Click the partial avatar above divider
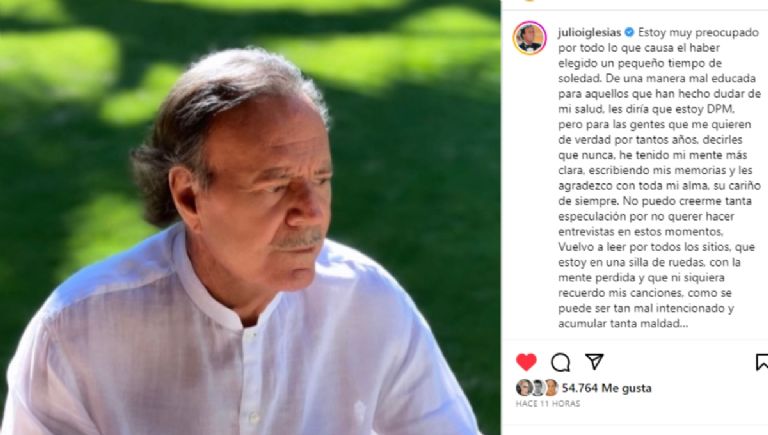This screenshot has height=435, width=768. tap(529, 1)
